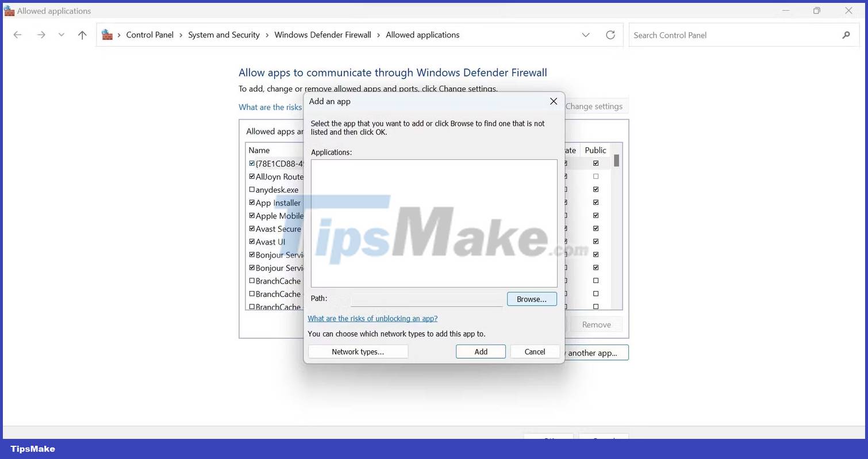Click the up one level arrow
The image size is (868, 459).
(82, 35)
